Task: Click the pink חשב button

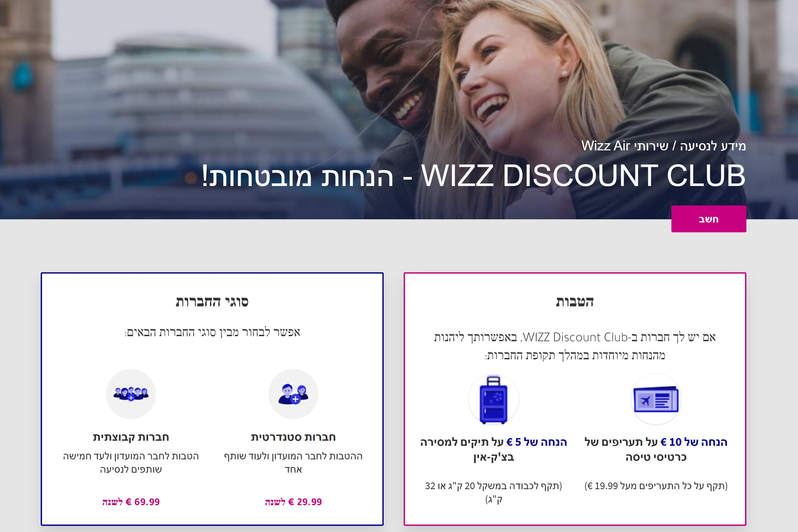Action: pyautogui.click(x=708, y=219)
